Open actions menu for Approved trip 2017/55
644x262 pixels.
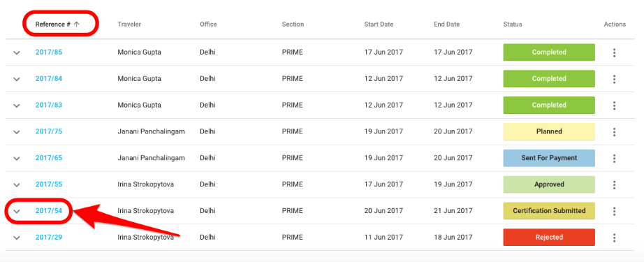click(x=614, y=184)
